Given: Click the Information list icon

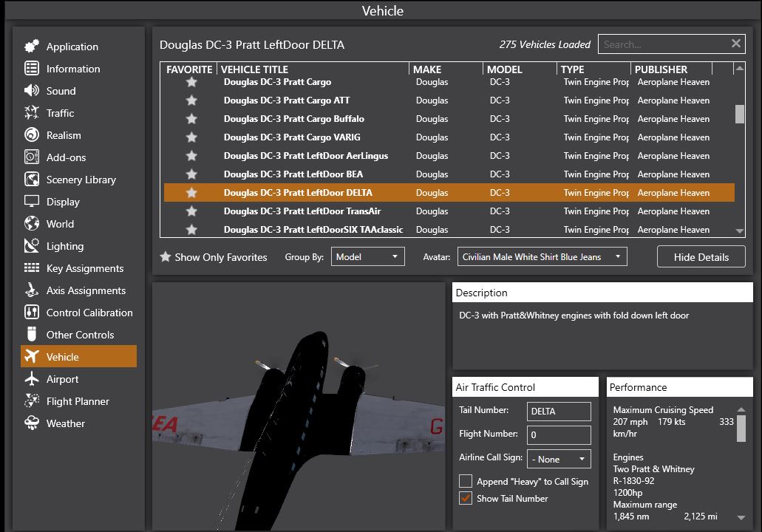Looking at the screenshot, I should point(32,69).
